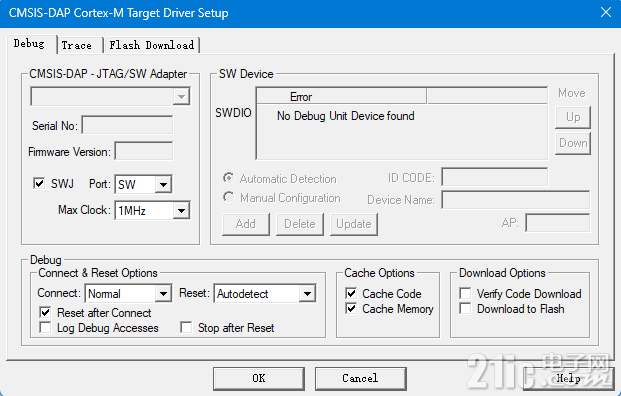621x396 pixels.
Task: Expand the Connect Normal dropdown
Action: coord(128,293)
